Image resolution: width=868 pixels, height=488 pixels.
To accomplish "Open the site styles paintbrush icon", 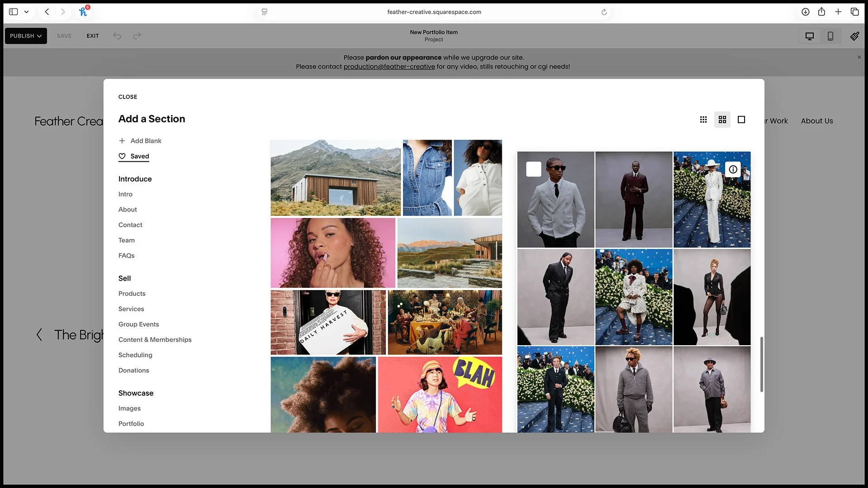I will pyautogui.click(x=854, y=36).
